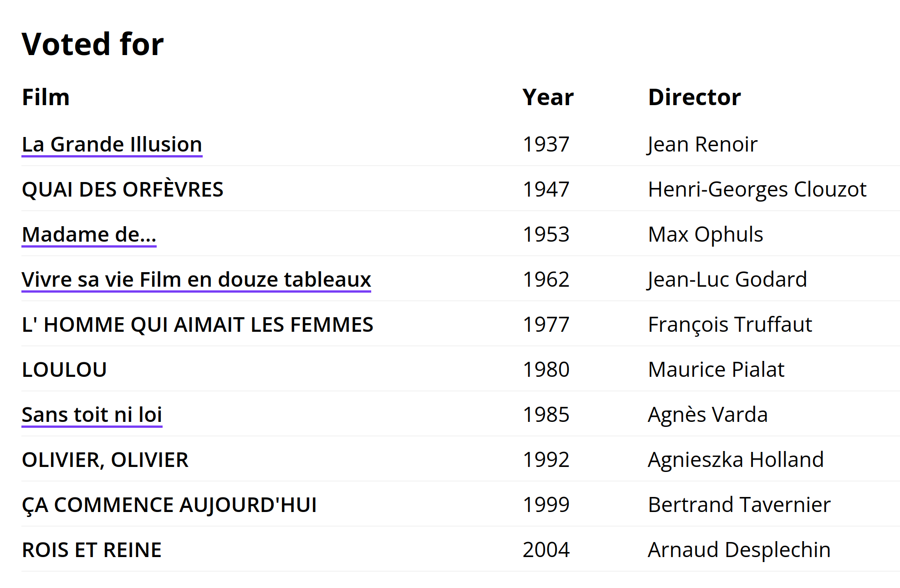Select the QUAI DES ORFÈVRES title text
Image resolution: width=900 pixels, height=588 pixels.
[123, 189]
